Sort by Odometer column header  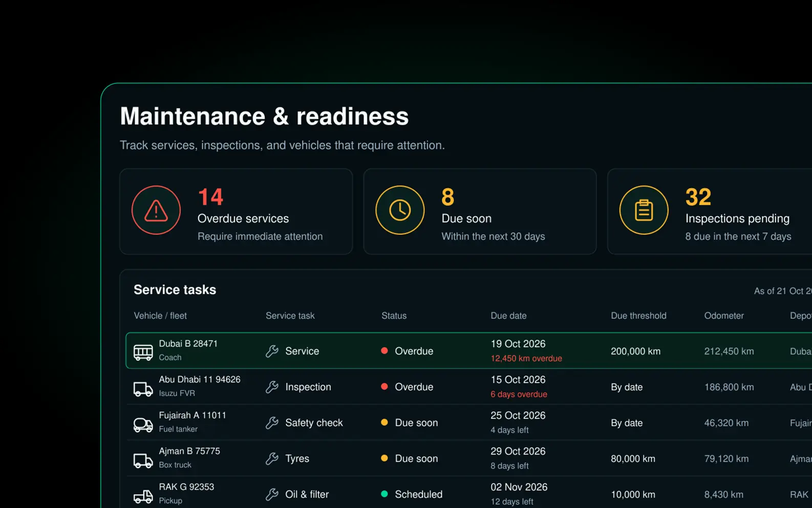[x=724, y=315]
